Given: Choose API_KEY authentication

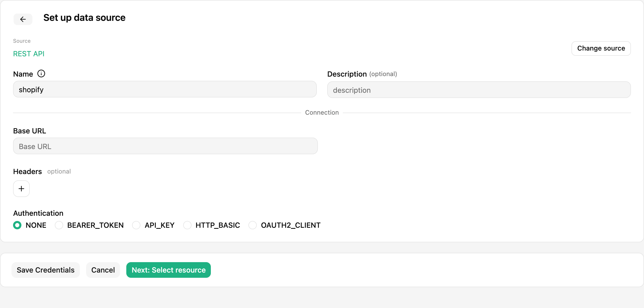Looking at the screenshot, I should tap(136, 225).
